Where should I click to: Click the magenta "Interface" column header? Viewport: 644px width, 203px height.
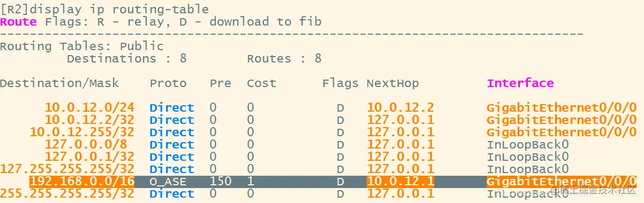(520, 83)
